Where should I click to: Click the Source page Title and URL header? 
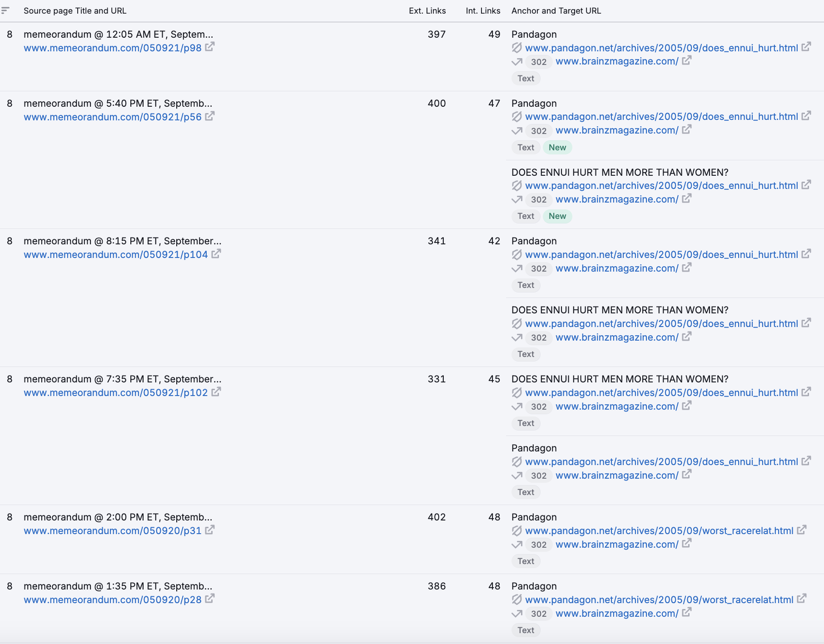click(75, 10)
